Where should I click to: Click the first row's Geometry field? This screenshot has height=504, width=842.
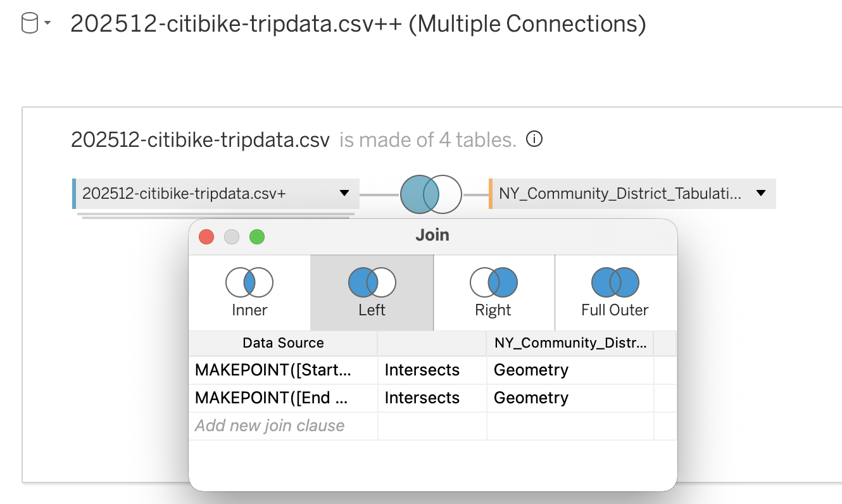coord(531,370)
